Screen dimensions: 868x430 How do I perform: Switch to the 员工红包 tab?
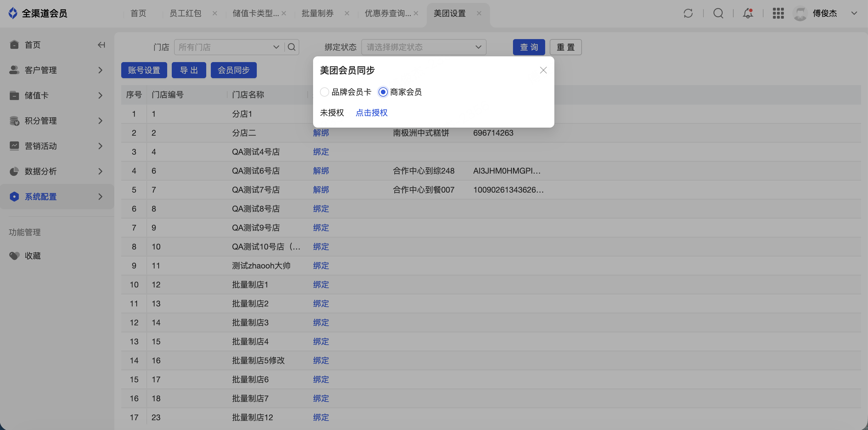coord(185,13)
